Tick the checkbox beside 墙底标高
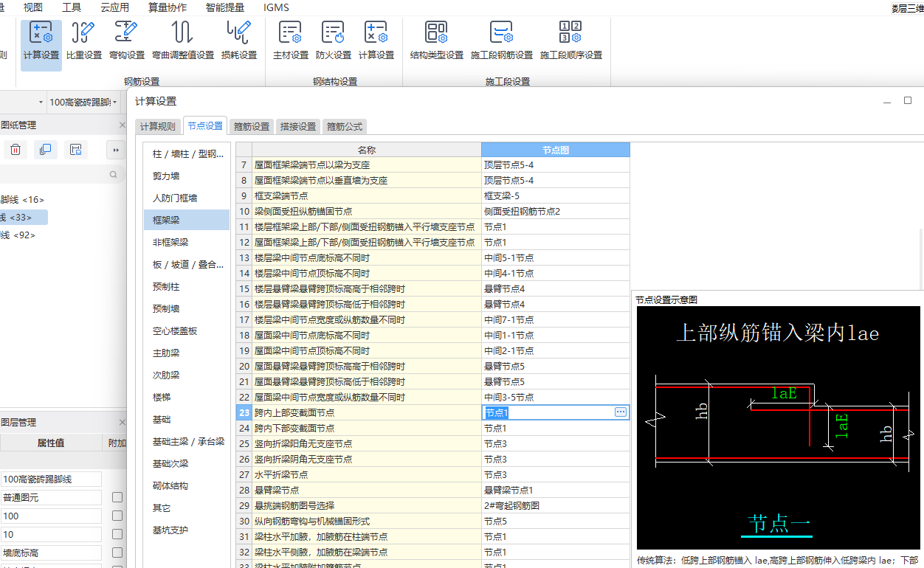The image size is (924, 568). [117, 553]
